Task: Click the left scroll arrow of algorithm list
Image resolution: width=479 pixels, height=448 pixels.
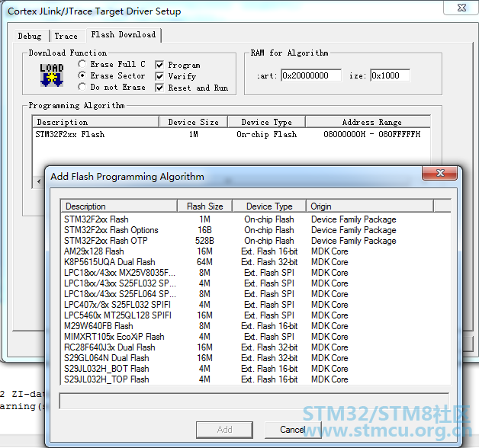Action: coord(39,181)
